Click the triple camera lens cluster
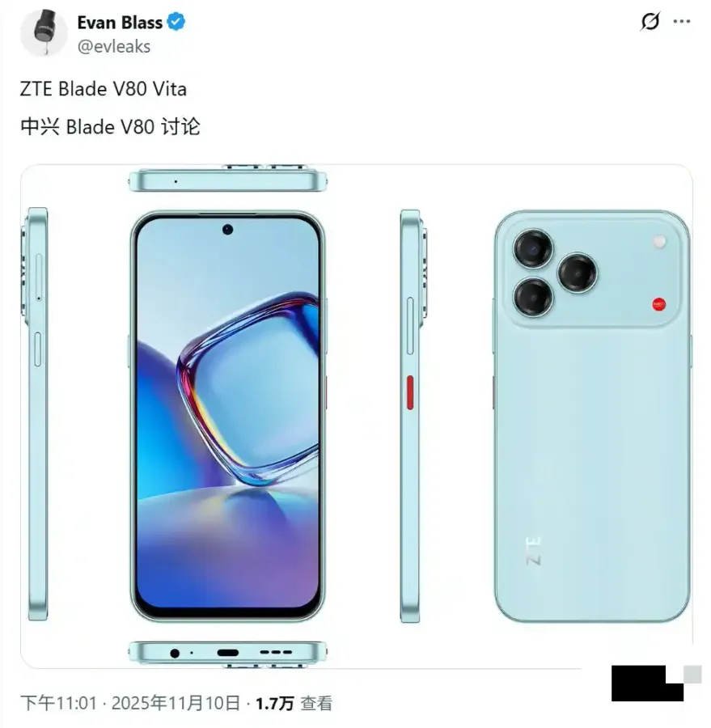 click(555, 273)
